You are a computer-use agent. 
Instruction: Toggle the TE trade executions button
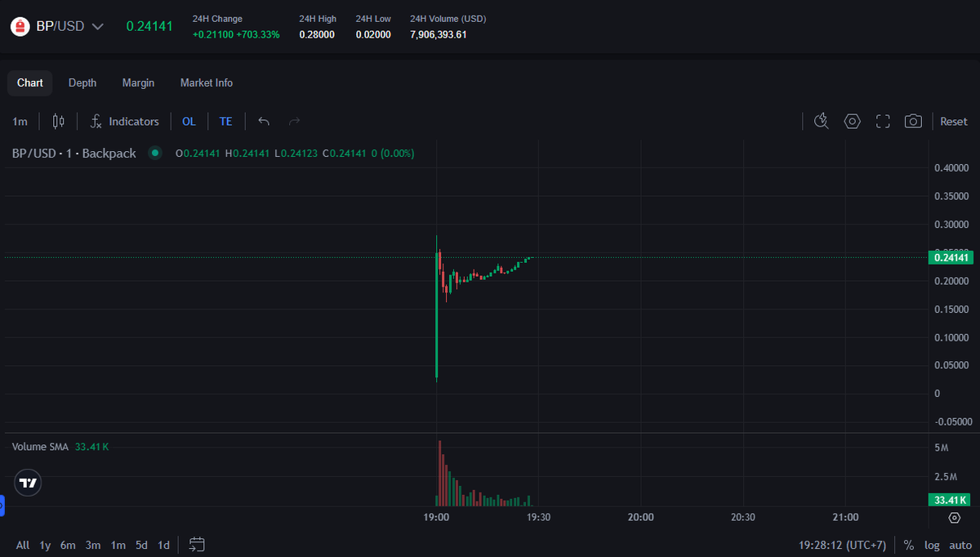coord(225,121)
